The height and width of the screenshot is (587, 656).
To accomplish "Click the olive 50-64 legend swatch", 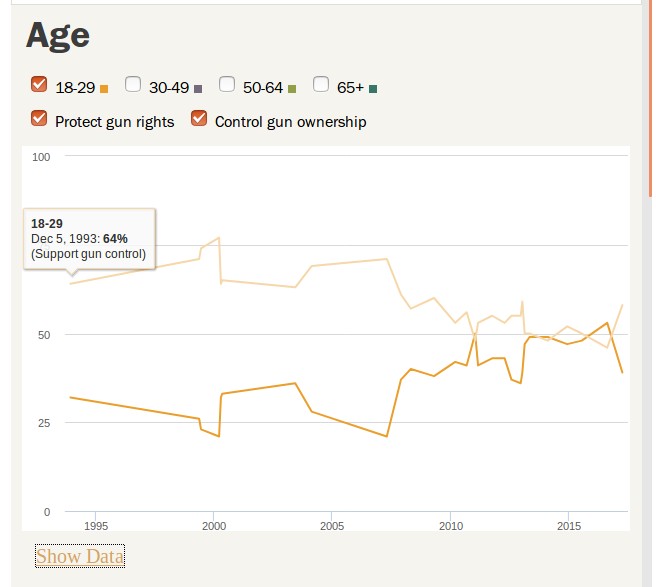I will [x=292, y=89].
